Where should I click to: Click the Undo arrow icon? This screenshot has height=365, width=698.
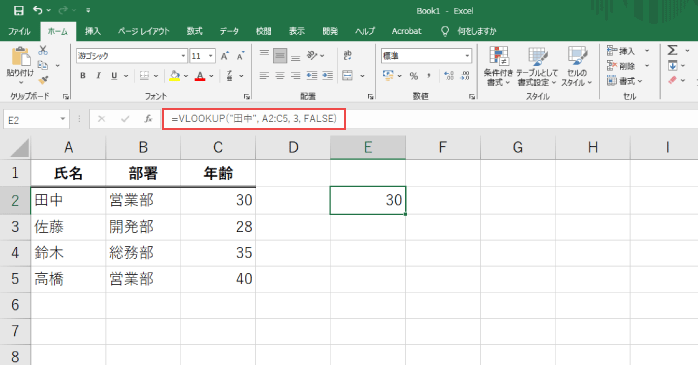pyautogui.click(x=37, y=10)
